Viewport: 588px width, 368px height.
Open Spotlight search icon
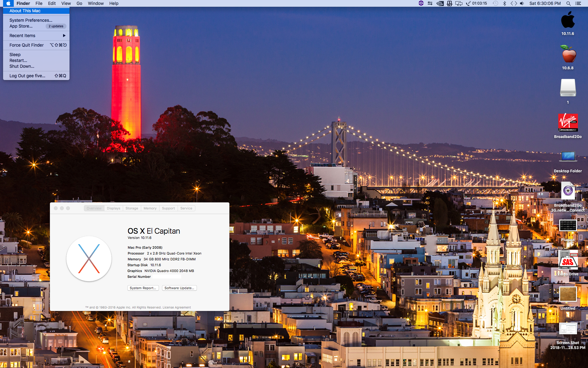click(x=568, y=3)
